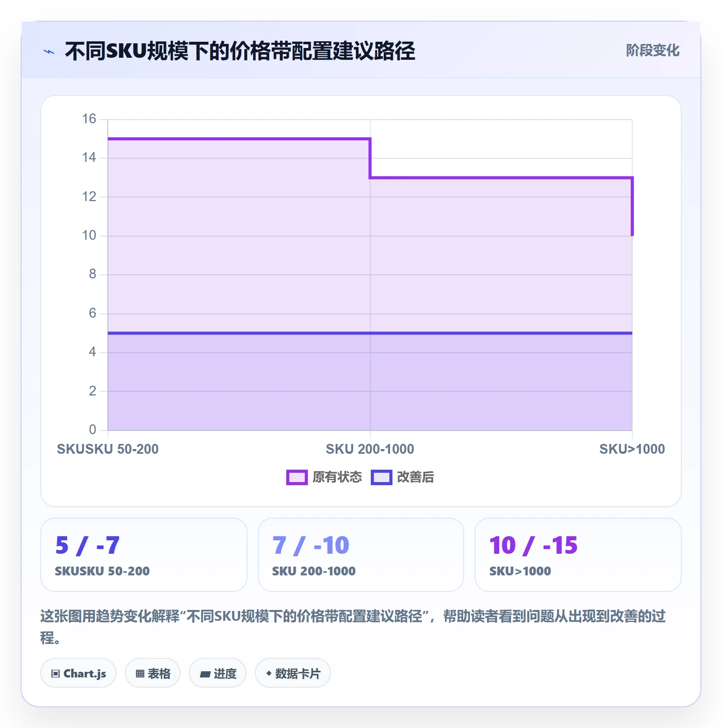Click the 阶段变化 label
The height and width of the screenshot is (728, 722).
[x=652, y=50]
